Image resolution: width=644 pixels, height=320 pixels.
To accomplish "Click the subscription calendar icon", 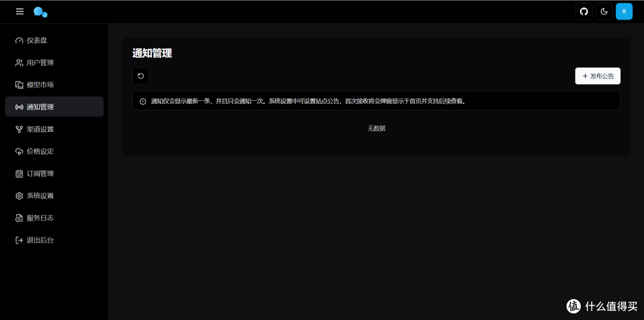I will (19, 174).
